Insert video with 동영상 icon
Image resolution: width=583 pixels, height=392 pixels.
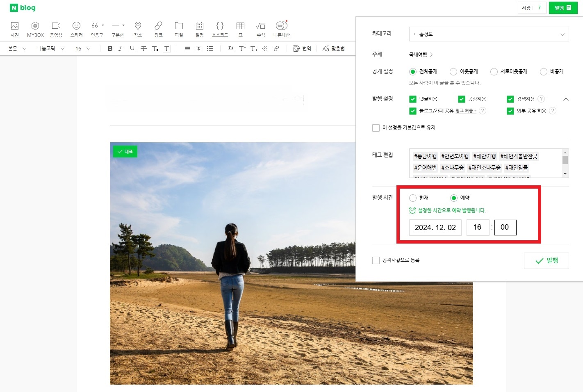56,29
